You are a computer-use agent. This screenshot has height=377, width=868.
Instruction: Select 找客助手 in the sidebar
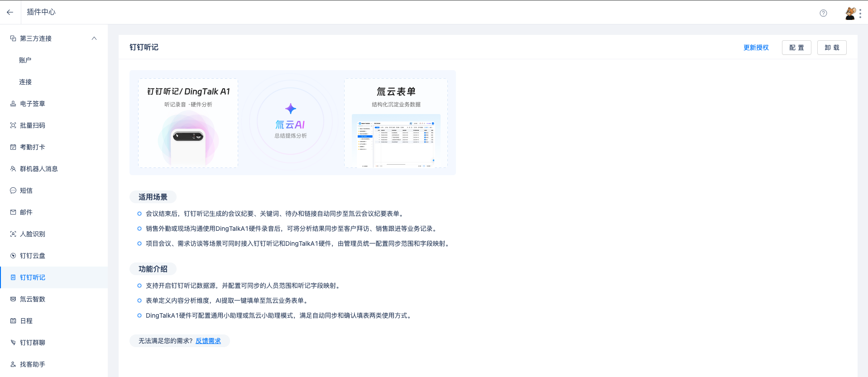click(54, 364)
